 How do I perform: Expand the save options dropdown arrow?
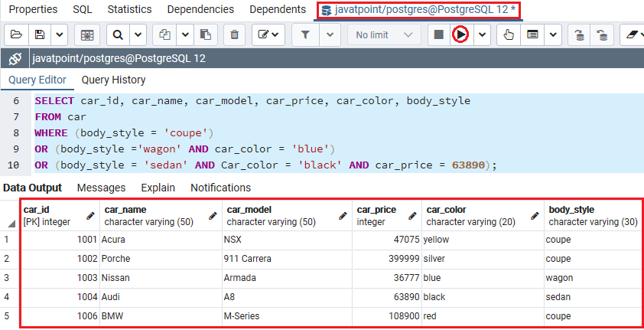tap(59, 35)
